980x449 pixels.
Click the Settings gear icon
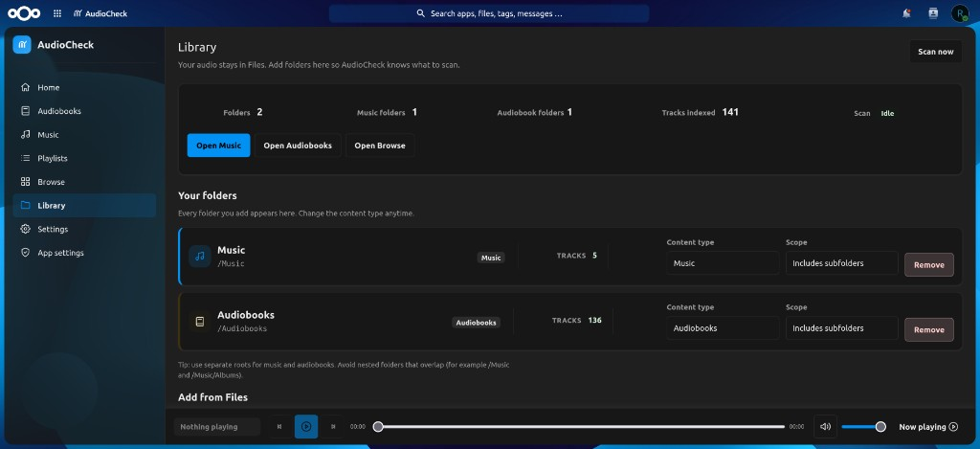[x=25, y=229]
